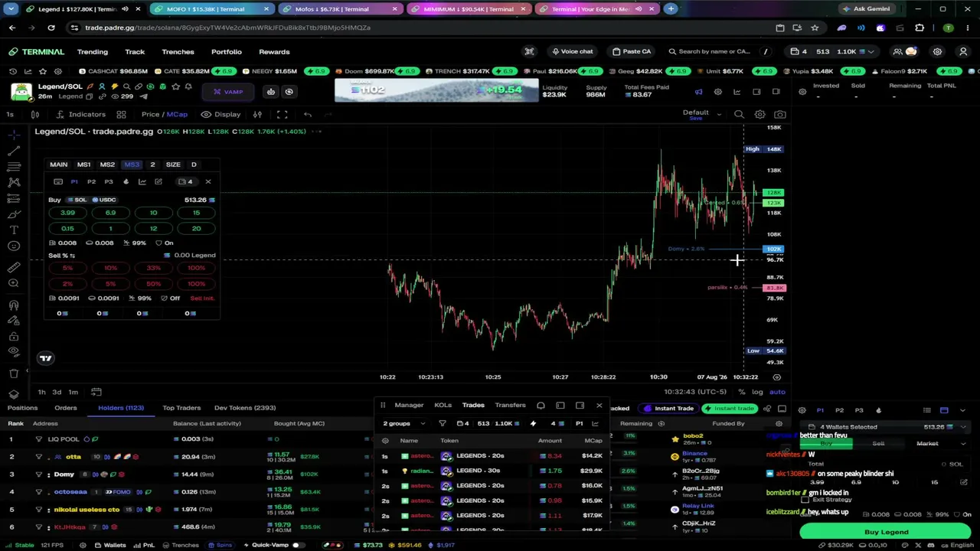Close the floating Trades panel

pos(599,406)
